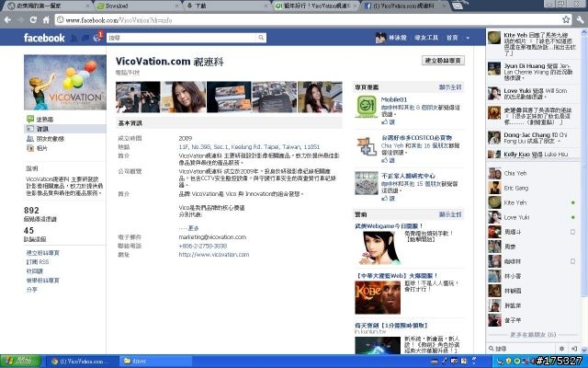Open the chat settings gear icon
This screenshot has height=368, width=588.
(561, 349)
